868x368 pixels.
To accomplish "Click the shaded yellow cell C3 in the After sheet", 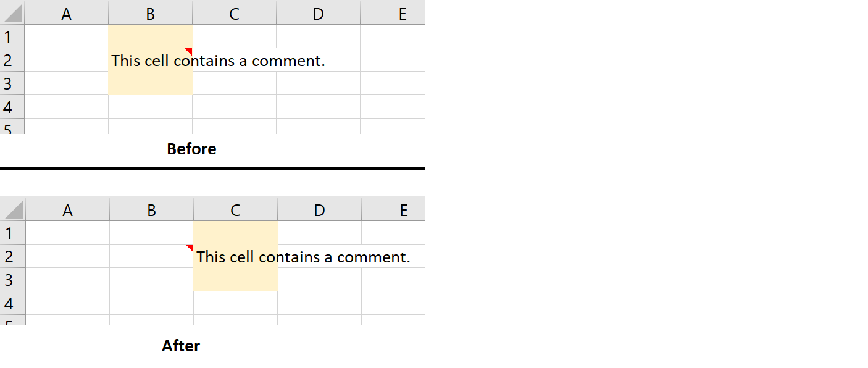I will click(x=235, y=280).
